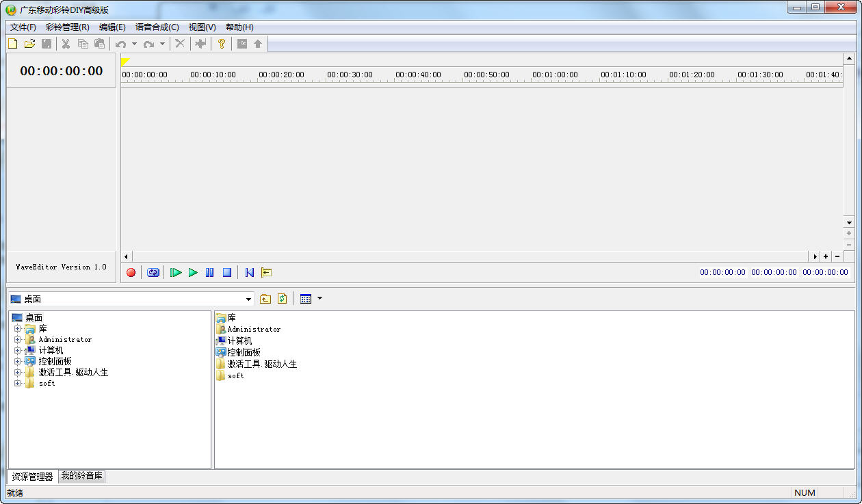
Task: Copy selection using toolbar copy icon
Action: coord(83,44)
